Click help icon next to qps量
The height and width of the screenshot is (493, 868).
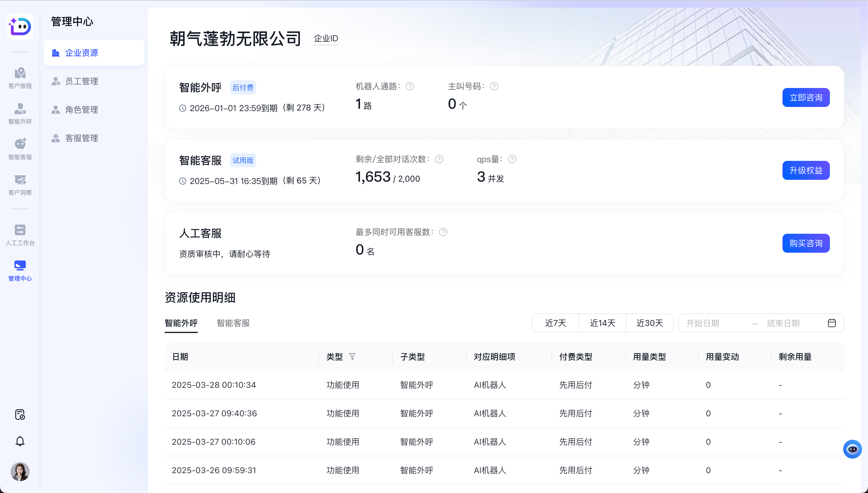pyautogui.click(x=512, y=159)
